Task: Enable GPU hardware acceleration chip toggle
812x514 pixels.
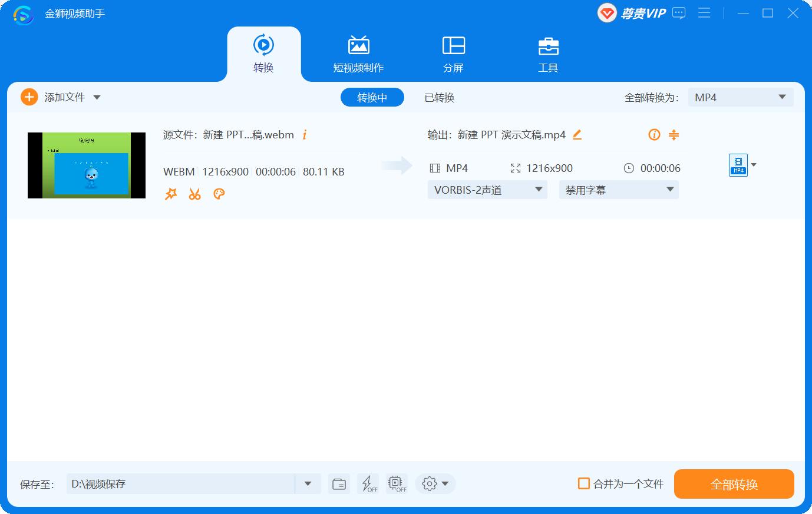Action: pyautogui.click(x=396, y=483)
